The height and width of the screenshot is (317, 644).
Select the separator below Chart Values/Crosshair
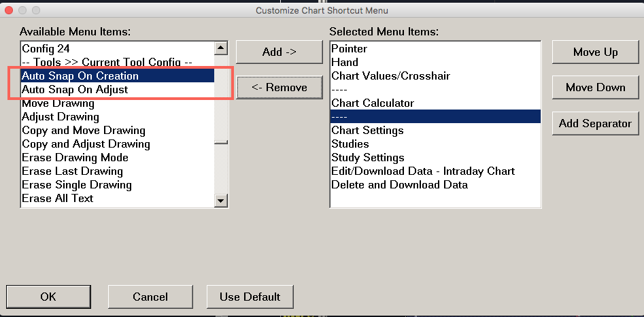point(435,90)
